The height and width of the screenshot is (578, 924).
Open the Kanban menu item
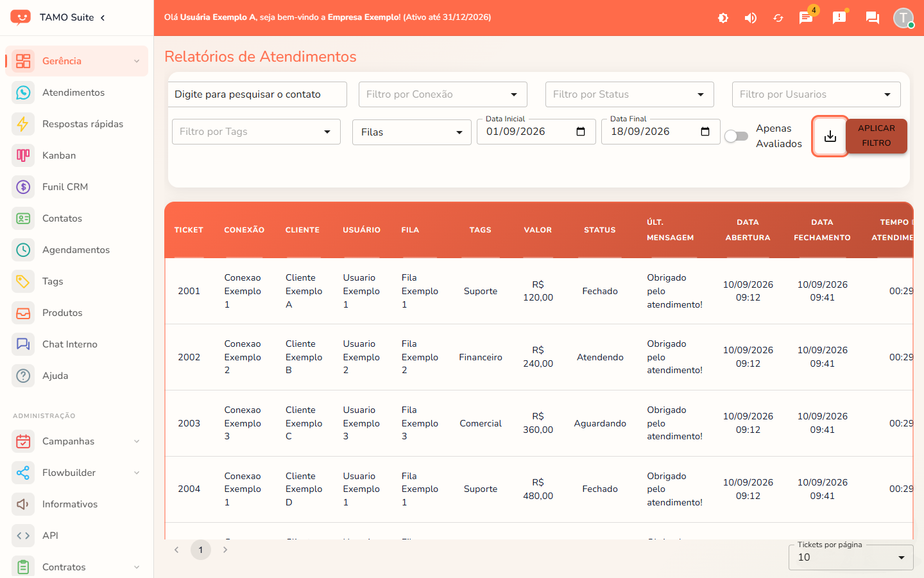(x=76, y=155)
